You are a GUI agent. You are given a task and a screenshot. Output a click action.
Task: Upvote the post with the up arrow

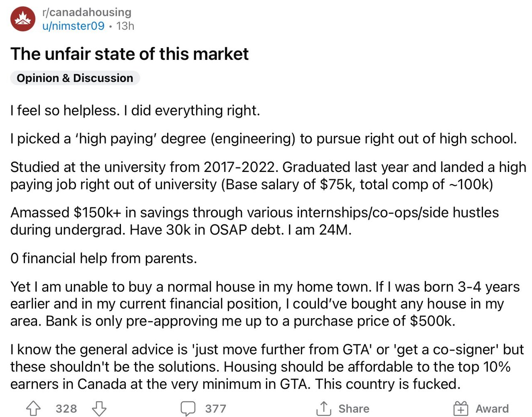pyautogui.click(x=33, y=409)
